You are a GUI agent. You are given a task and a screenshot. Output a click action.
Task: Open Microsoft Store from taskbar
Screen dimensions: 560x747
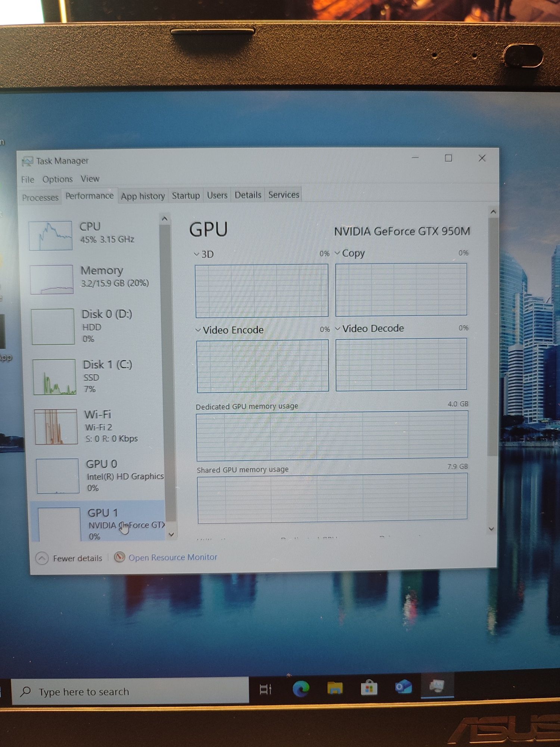(369, 687)
